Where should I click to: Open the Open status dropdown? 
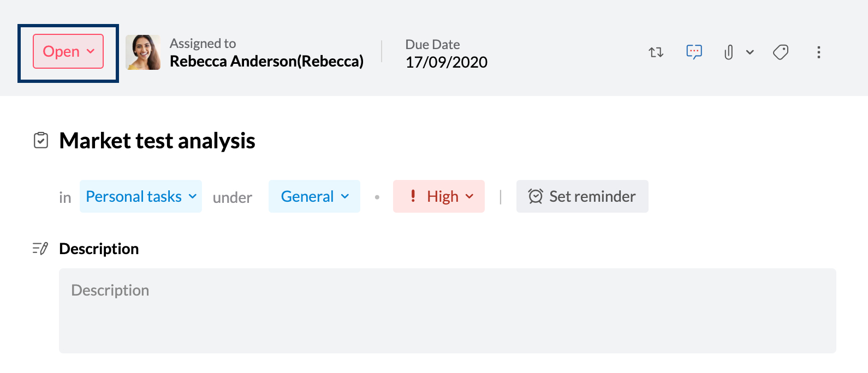[x=68, y=52]
